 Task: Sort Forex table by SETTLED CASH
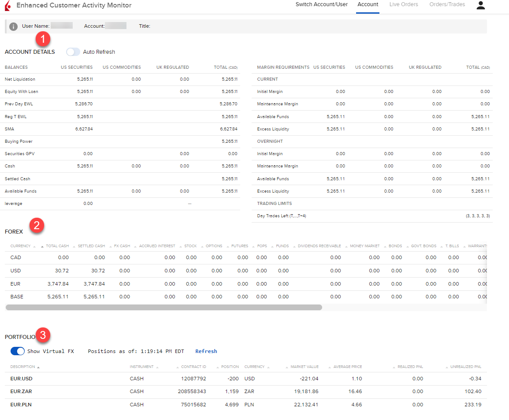(x=91, y=246)
